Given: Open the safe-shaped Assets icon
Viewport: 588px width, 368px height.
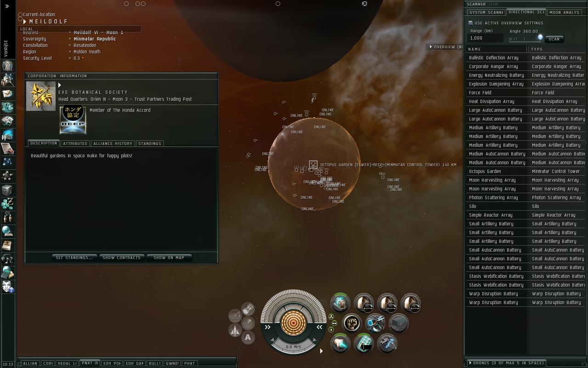Looking at the screenshot, I should click(x=7, y=190).
